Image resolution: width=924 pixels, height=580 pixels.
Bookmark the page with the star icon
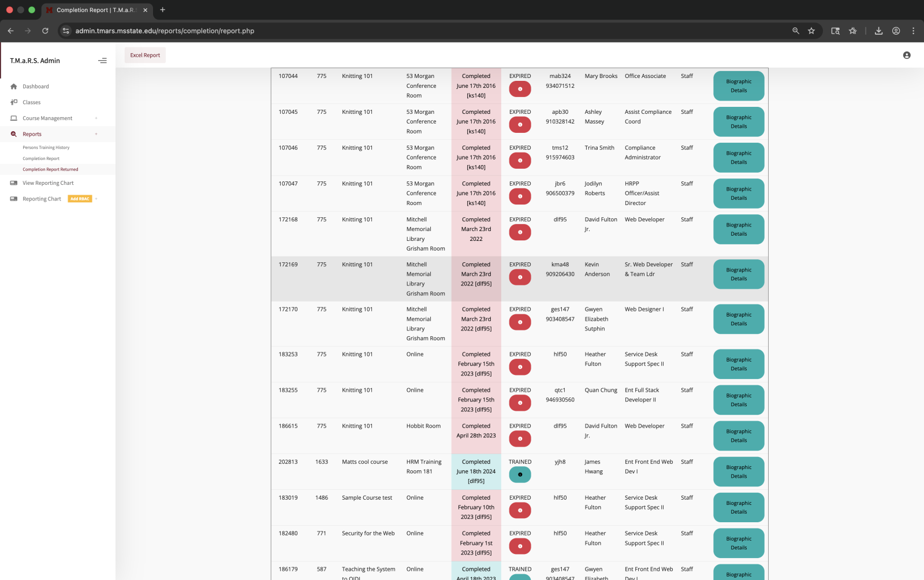click(x=811, y=31)
